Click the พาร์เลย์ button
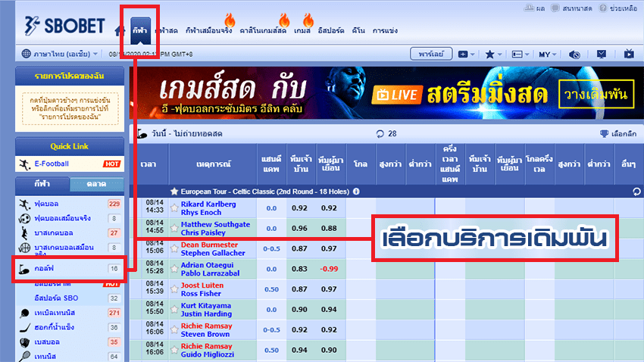 pos(431,54)
